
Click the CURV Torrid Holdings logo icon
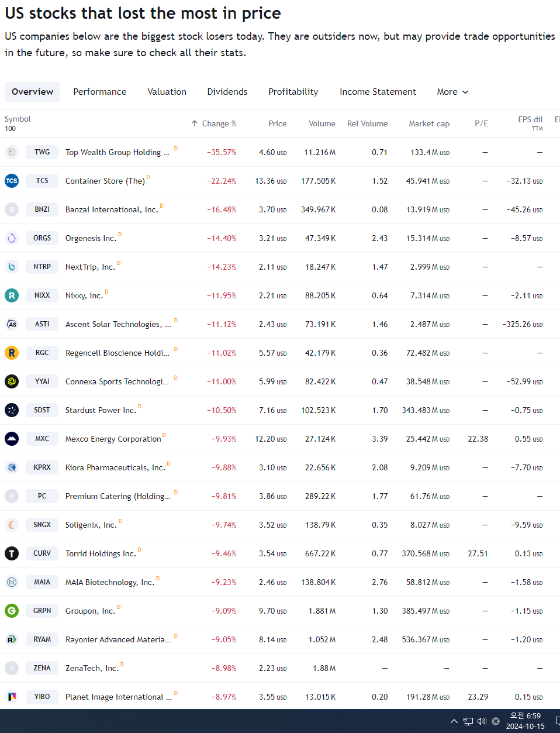click(x=12, y=553)
